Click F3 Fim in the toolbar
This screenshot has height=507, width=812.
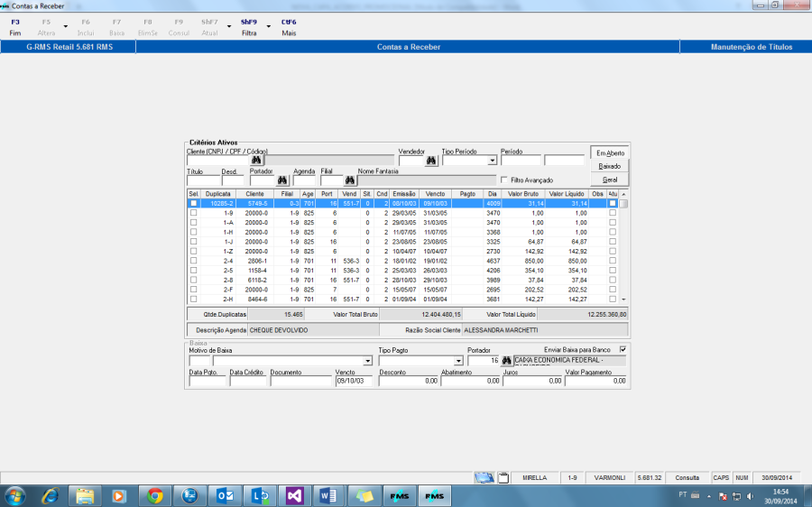coord(15,27)
